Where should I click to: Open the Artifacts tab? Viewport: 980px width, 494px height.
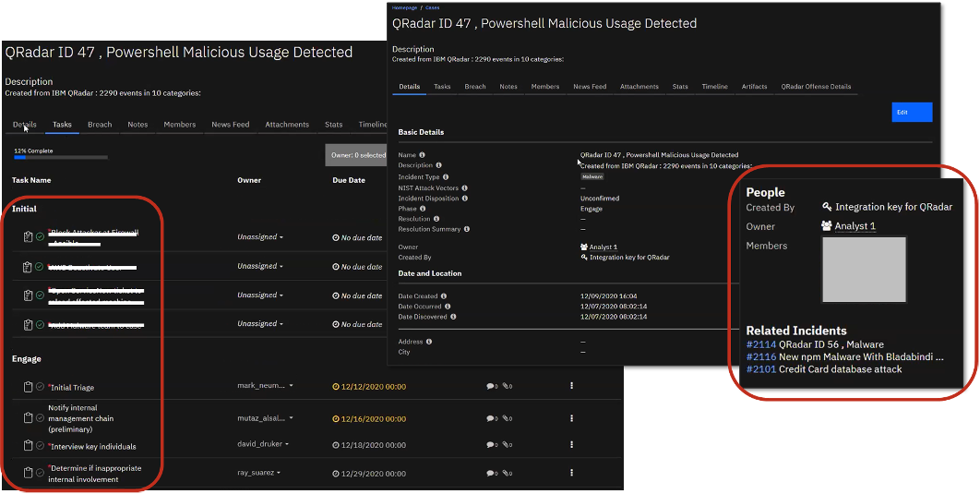coord(754,87)
